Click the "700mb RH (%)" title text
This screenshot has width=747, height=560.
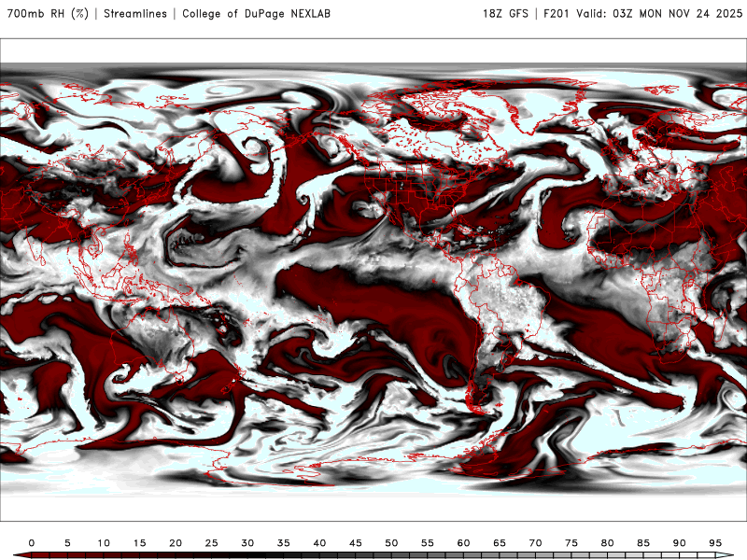pyautogui.click(x=48, y=14)
